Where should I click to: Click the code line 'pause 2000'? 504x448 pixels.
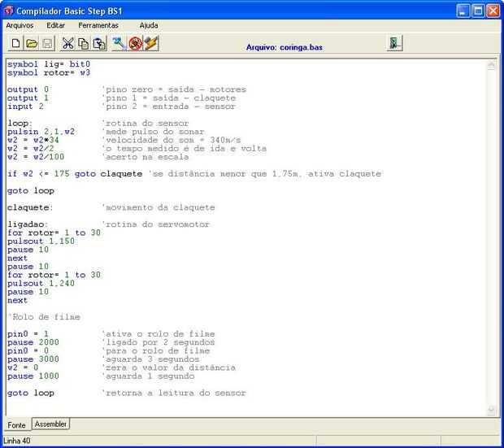(x=33, y=342)
